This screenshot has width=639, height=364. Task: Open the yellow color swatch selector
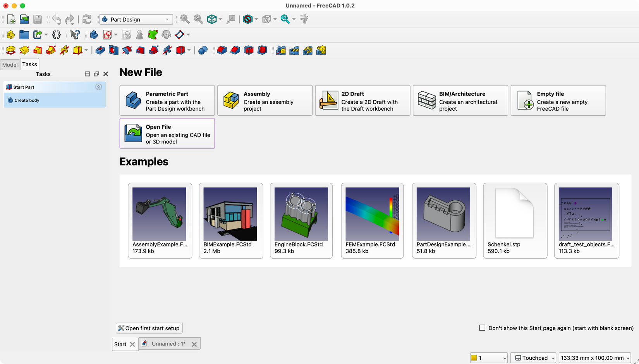(x=488, y=357)
